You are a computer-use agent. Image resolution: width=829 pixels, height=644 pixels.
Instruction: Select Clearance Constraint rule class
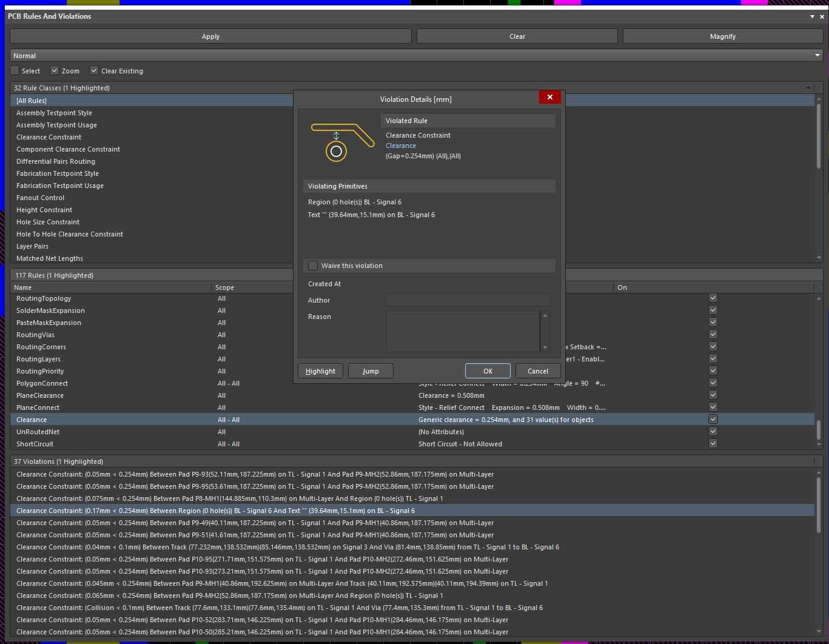click(x=49, y=137)
